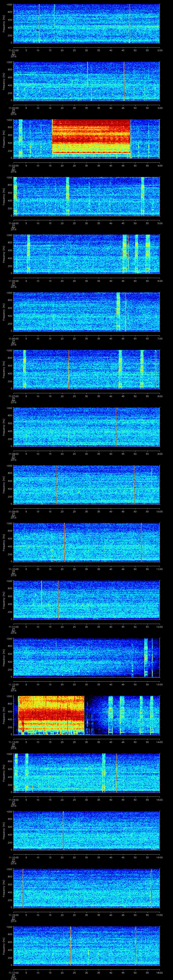Click the spectrogram panel starting at 11:13:00

(x=87, y=715)
